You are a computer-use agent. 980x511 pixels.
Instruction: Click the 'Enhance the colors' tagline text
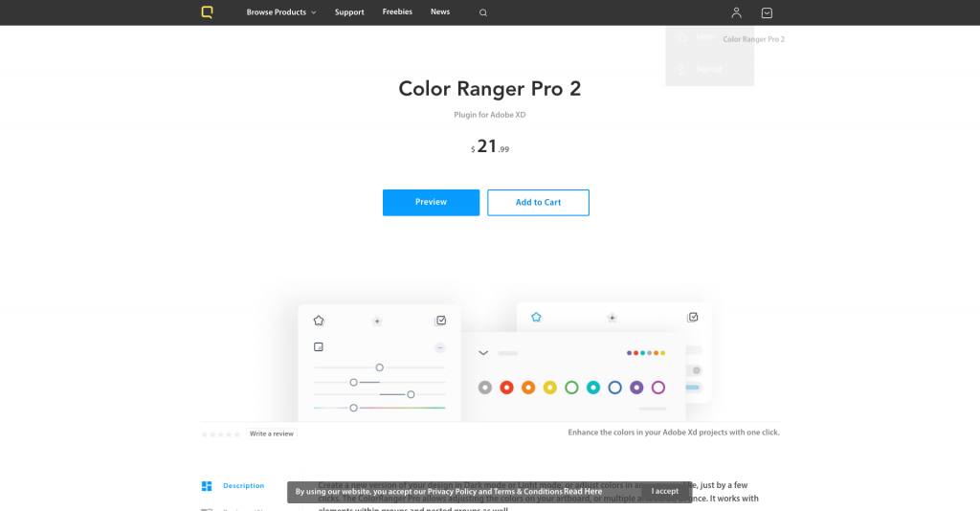coord(674,433)
